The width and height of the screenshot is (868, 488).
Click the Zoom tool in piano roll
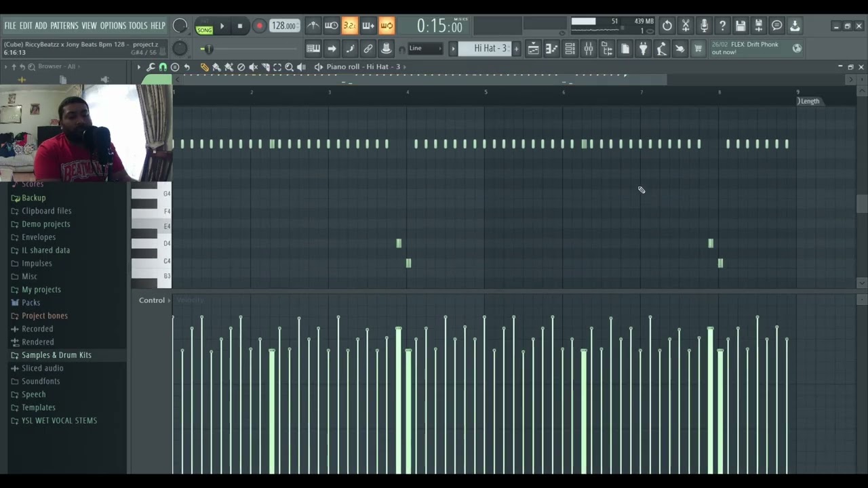(x=290, y=67)
